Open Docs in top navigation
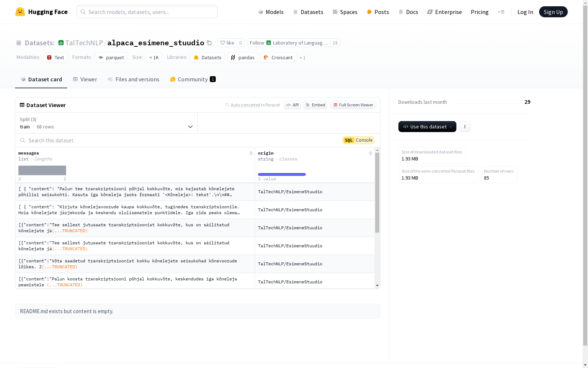 (408, 12)
